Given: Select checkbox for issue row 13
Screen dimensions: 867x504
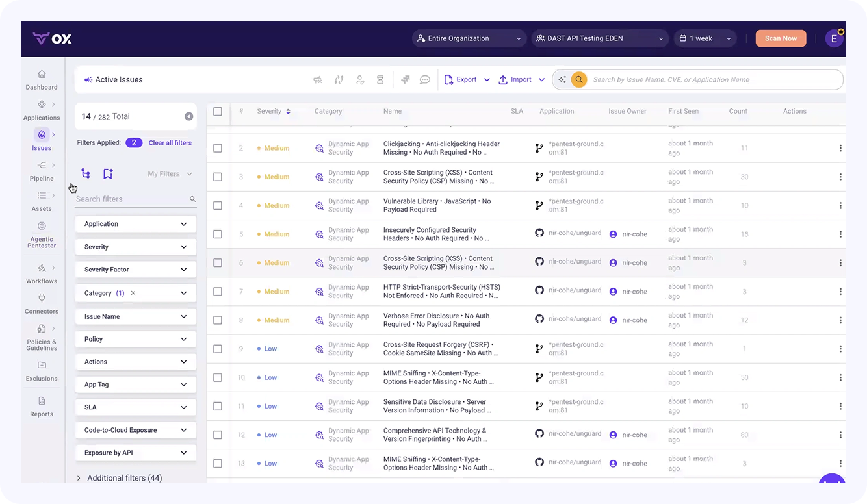Looking at the screenshot, I should coord(218,463).
